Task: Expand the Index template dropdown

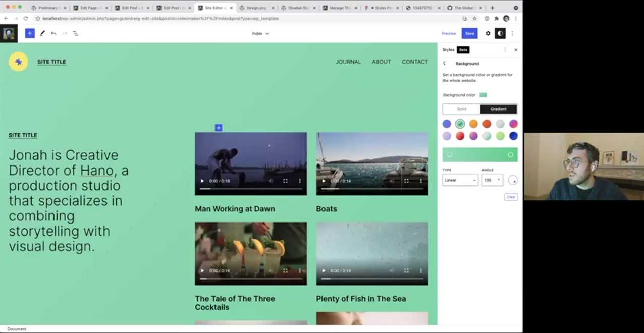Action: tap(260, 34)
